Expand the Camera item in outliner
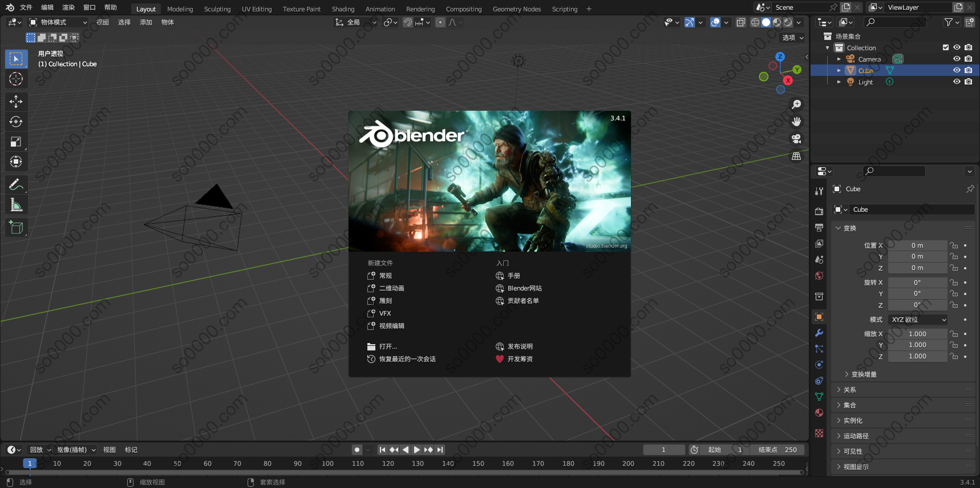Image resolution: width=980 pixels, height=488 pixels. tap(839, 59)
